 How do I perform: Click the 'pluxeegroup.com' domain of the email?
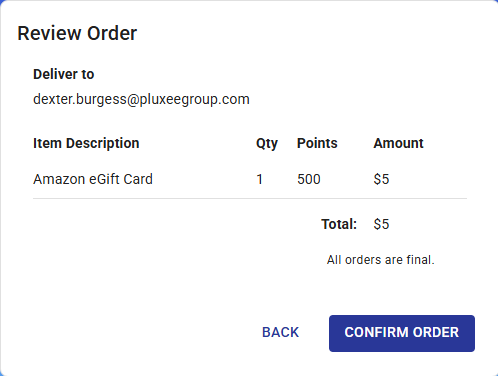coord(194,100)
